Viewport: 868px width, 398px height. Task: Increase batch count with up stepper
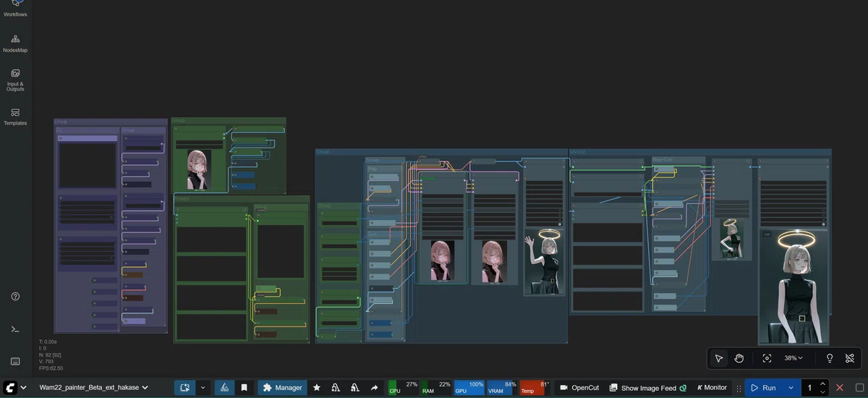[x=822, y=384]
